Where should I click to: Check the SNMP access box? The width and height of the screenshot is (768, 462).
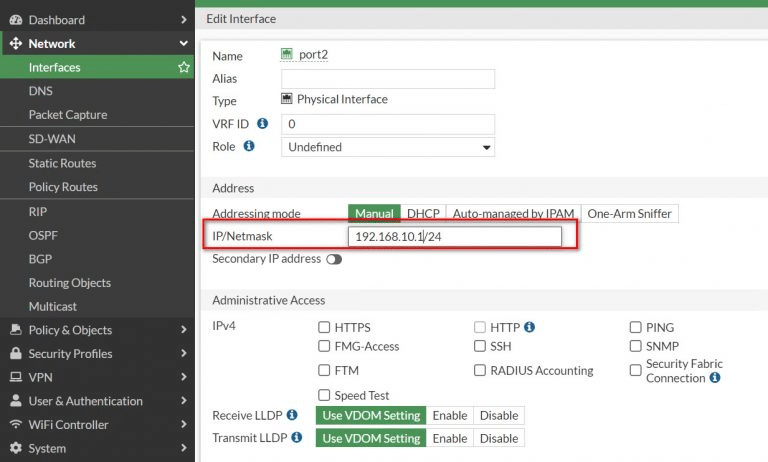coord(635,346)
